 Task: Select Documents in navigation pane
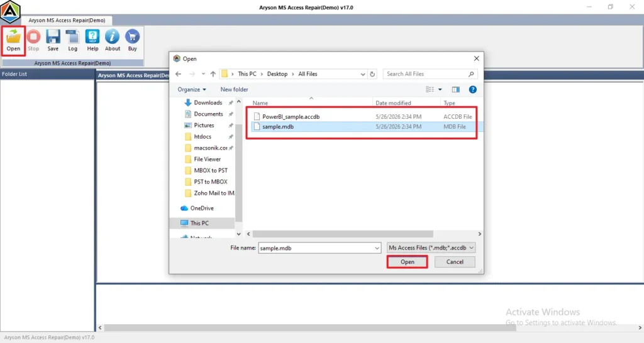208,114
